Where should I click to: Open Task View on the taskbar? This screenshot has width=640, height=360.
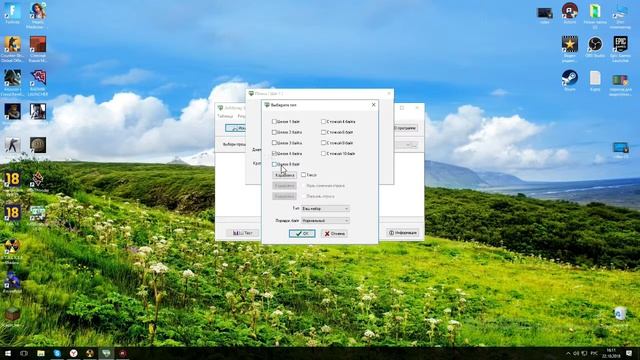tap(24, 353)
